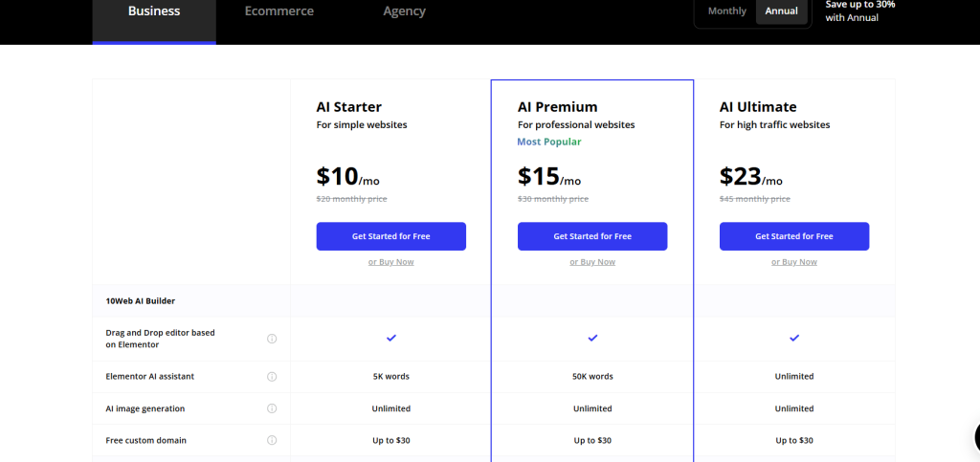
Task: Get Started for Free with AI Premium
Action: click(592, 236)
